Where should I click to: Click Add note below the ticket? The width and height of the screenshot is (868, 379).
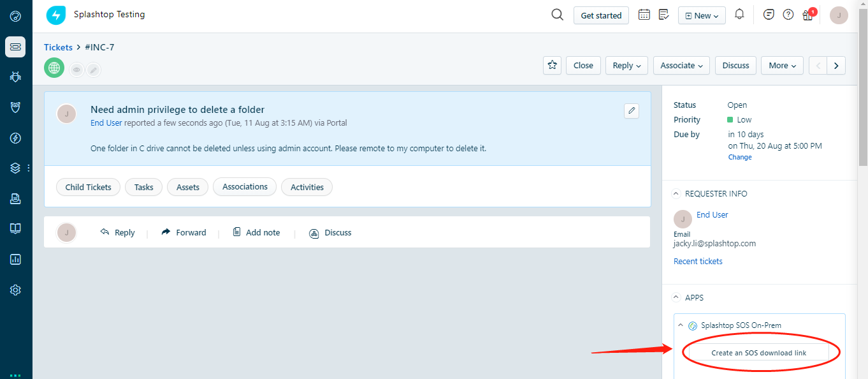pos(256,232)
